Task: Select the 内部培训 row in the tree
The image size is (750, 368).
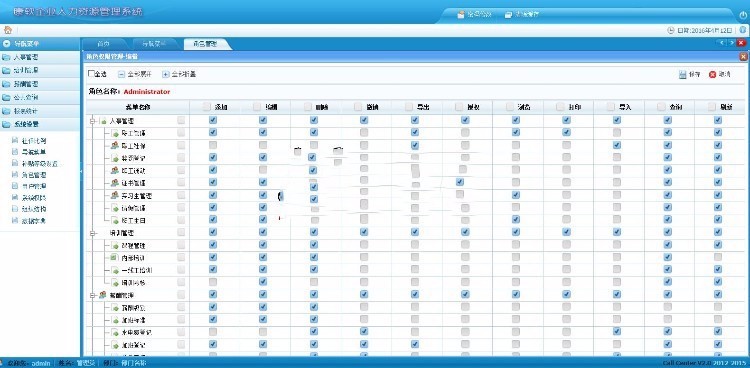Action: pos(133,257)
